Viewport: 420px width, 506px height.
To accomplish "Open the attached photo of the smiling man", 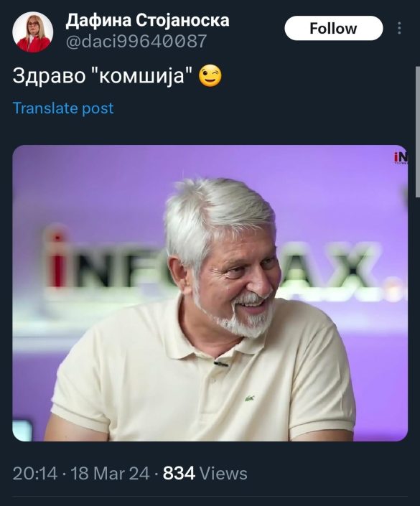I will pos(210,293).
